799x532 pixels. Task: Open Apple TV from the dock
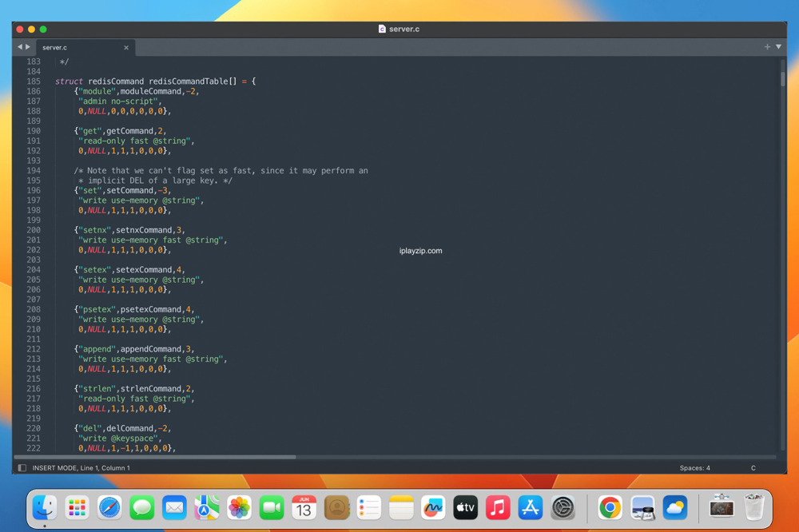[465, 507]
